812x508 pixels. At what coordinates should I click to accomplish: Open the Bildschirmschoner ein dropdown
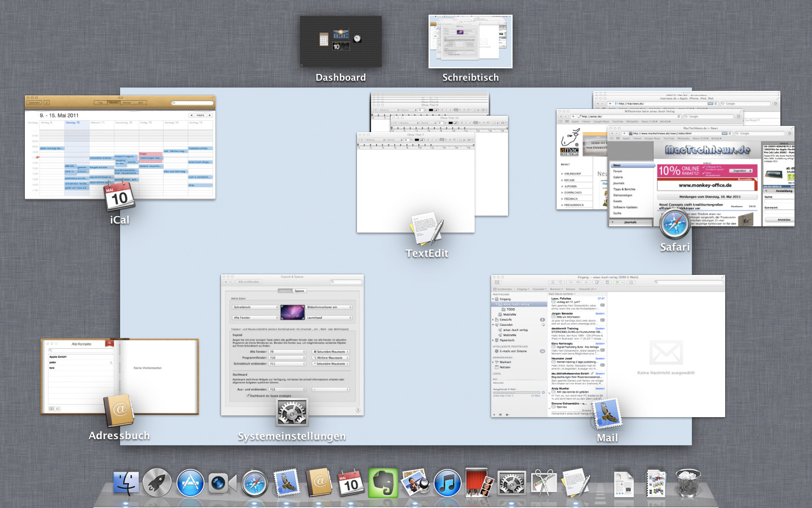pyautogui.click(x=329, y=307)
